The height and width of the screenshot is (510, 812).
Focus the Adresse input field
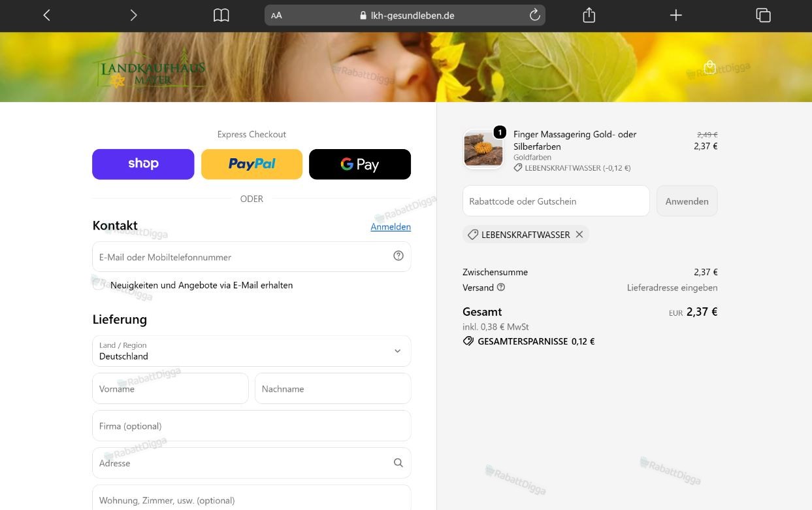click(x=252, y=463)
